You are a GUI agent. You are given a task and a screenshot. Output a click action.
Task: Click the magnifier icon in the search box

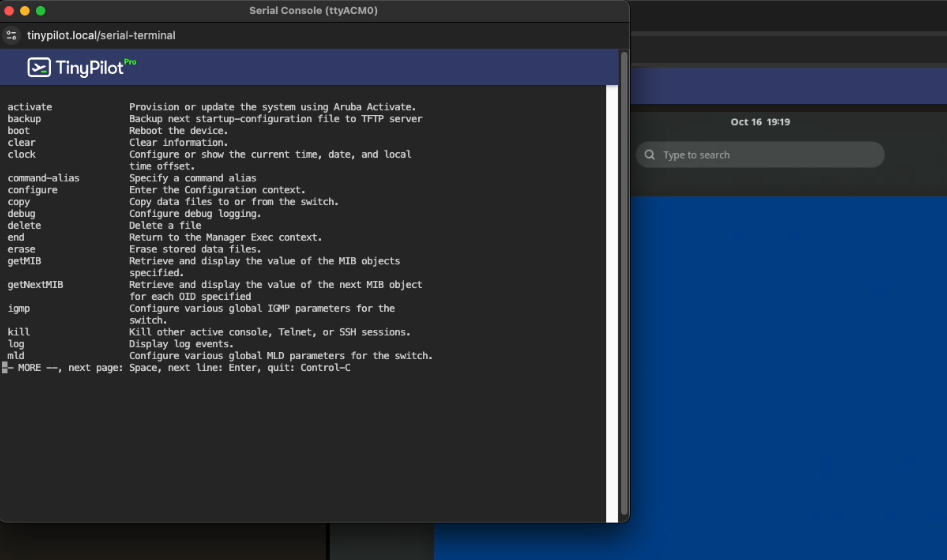point(650,155)
